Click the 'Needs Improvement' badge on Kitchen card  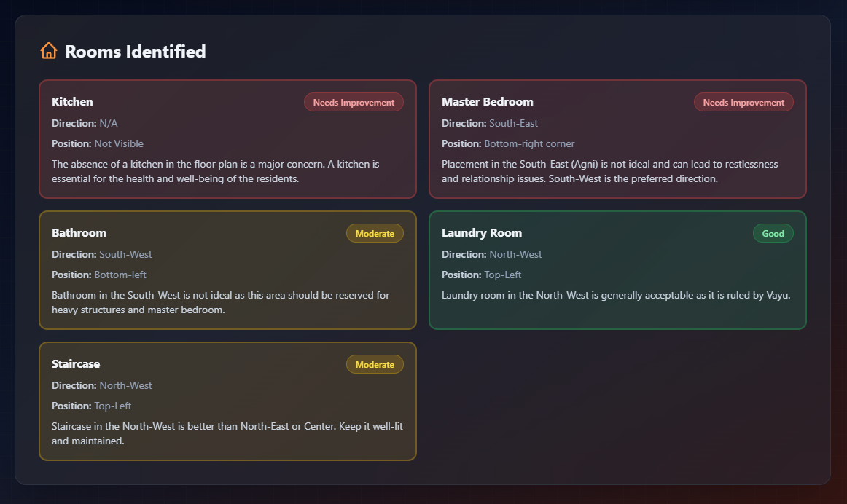tap(354, 102)
